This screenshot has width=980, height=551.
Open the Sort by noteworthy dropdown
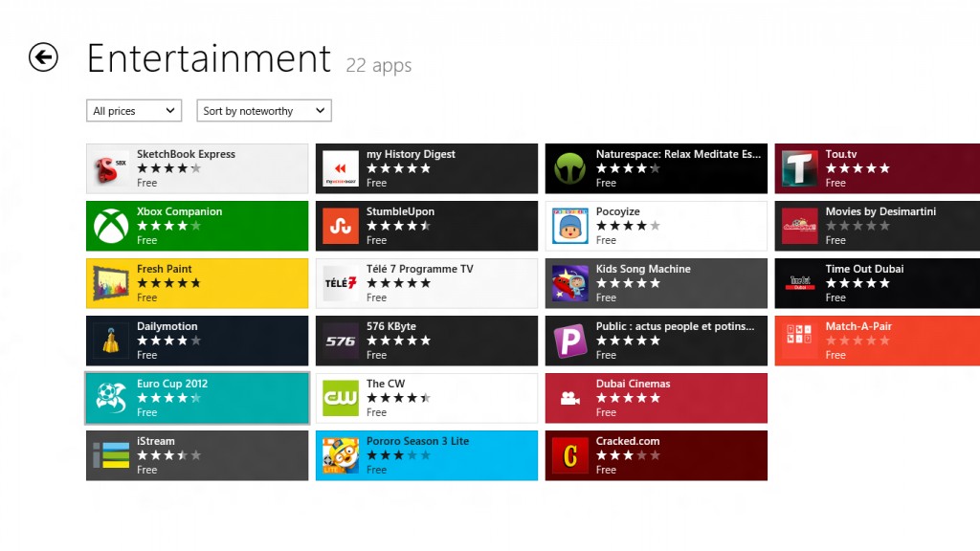[264, 111]
